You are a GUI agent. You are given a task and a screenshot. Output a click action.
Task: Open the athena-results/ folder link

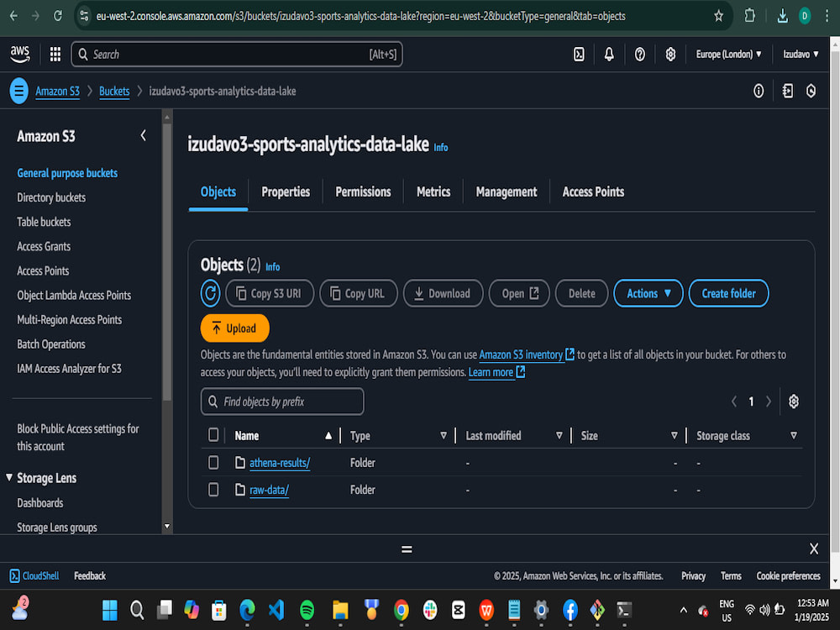280,463
